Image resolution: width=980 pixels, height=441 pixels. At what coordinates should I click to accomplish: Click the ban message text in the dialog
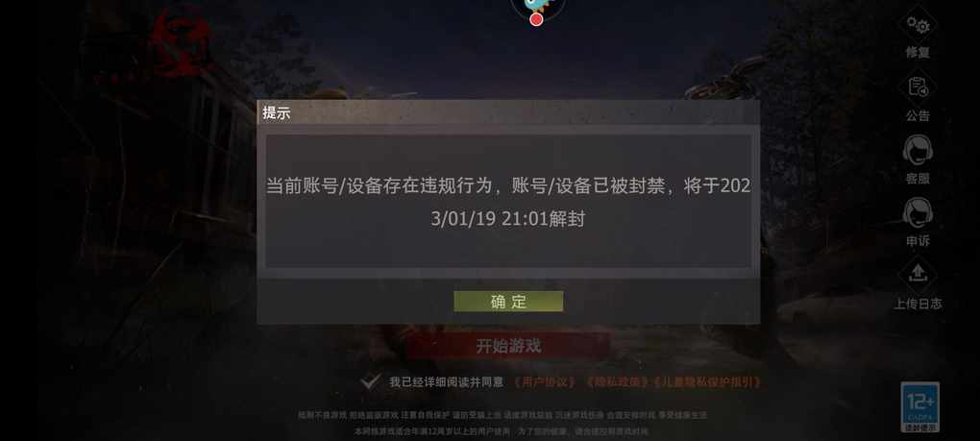508,203
